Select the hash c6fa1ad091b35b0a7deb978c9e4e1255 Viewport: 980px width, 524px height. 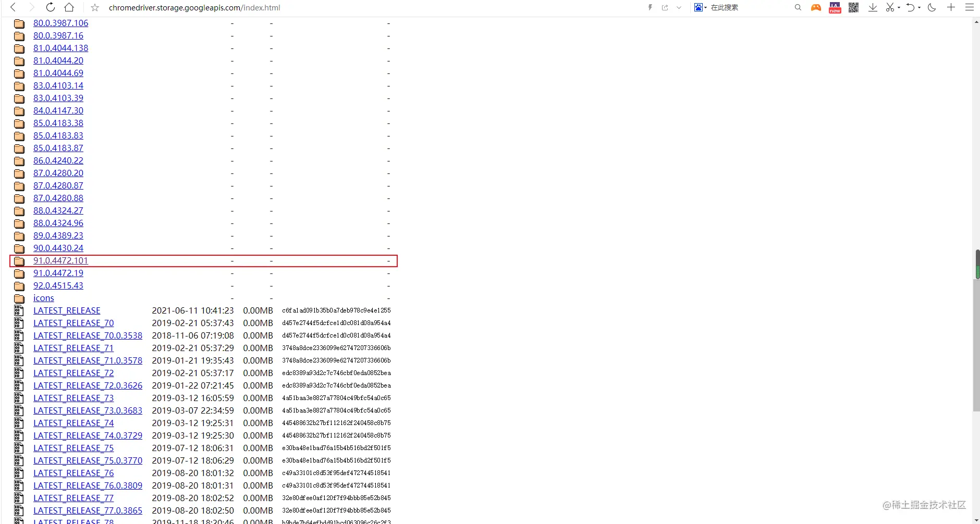pyautogui.click(x=336, y=310)
